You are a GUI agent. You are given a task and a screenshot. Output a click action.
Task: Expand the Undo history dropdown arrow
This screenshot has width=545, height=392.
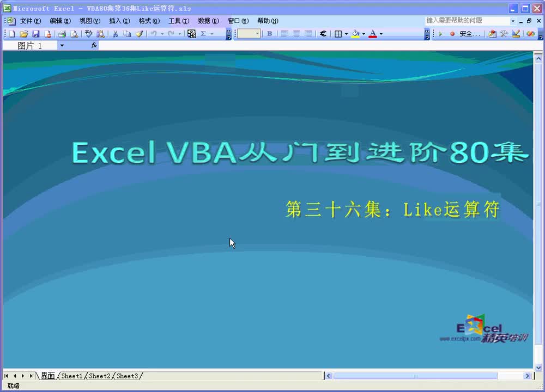point(162,34)
